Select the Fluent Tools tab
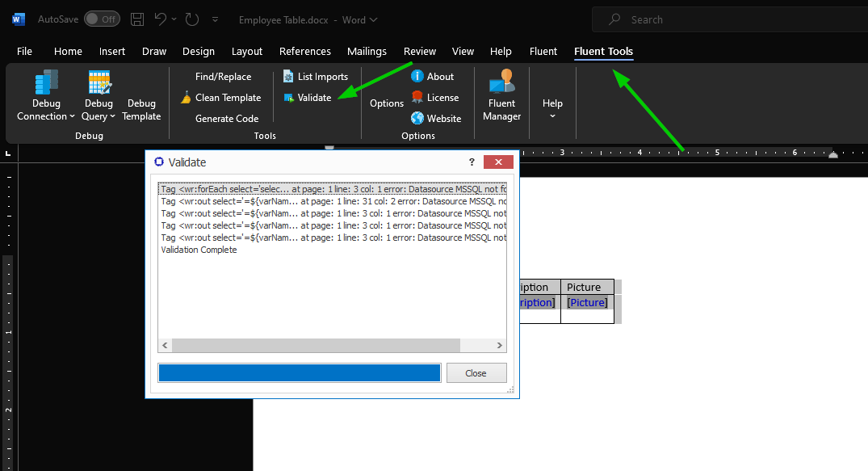Image resolution: width=868 pixels, height=471 pixels. point(603,51)
